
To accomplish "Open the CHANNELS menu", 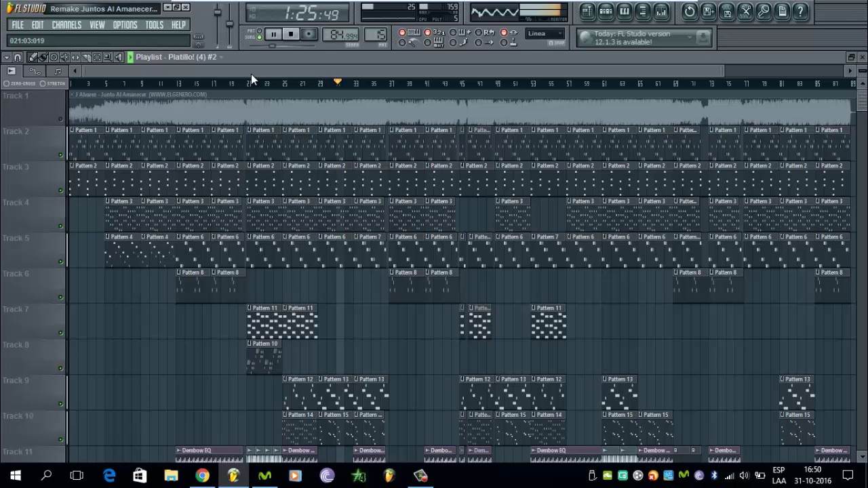I will click(66, 25).
